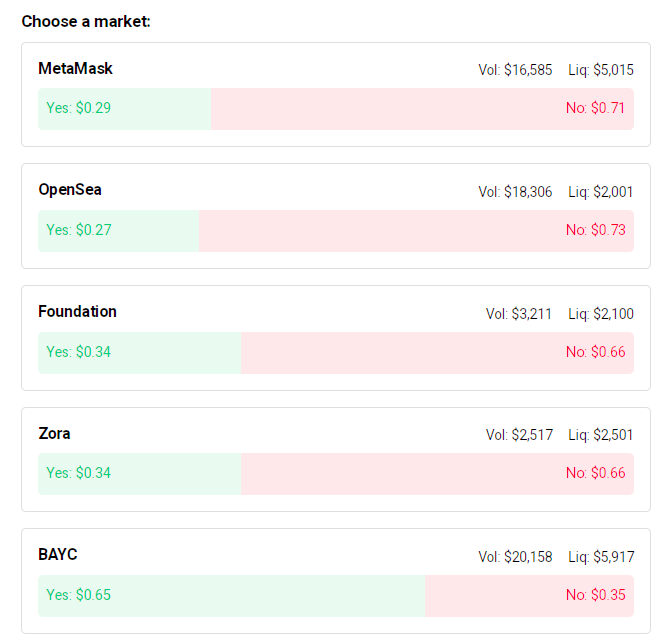The height and width of the screenshot is (643, 663).
Task: Buy No at $0.71 on MetaMask
Action: [x=422, y=108]
